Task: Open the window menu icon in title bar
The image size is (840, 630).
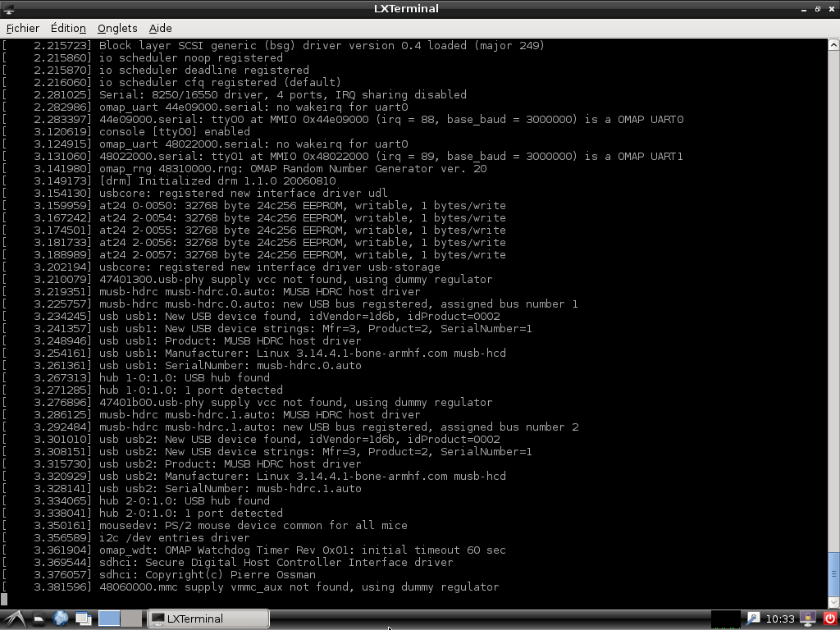Action: [8, 9]
